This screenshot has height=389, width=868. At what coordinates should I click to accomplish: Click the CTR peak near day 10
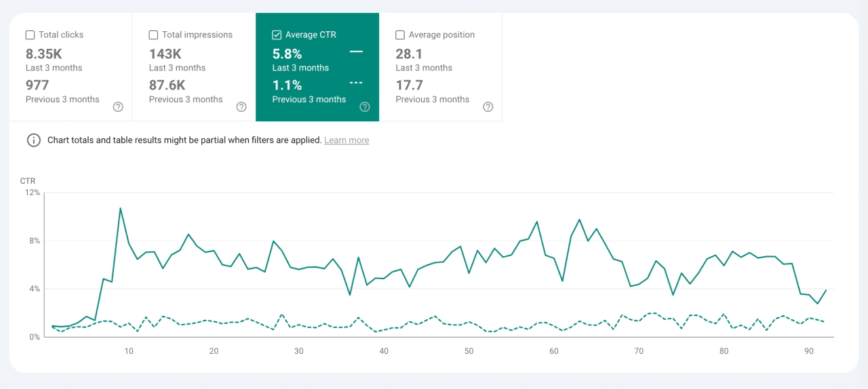pos(120,208)
